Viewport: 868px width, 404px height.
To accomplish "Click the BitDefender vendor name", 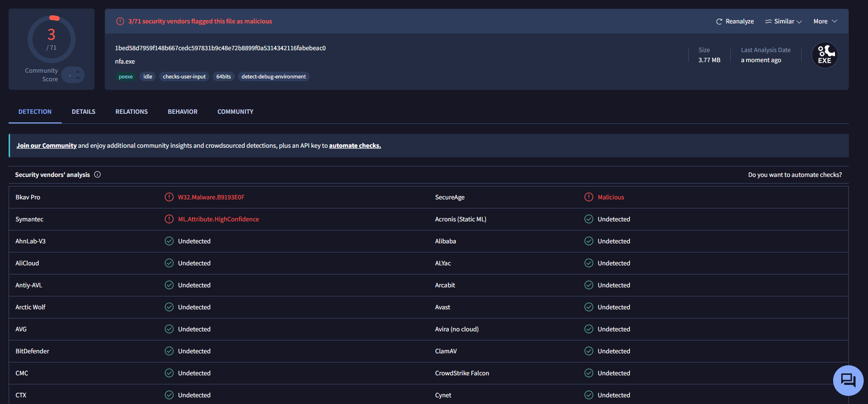I will (32, 351).
